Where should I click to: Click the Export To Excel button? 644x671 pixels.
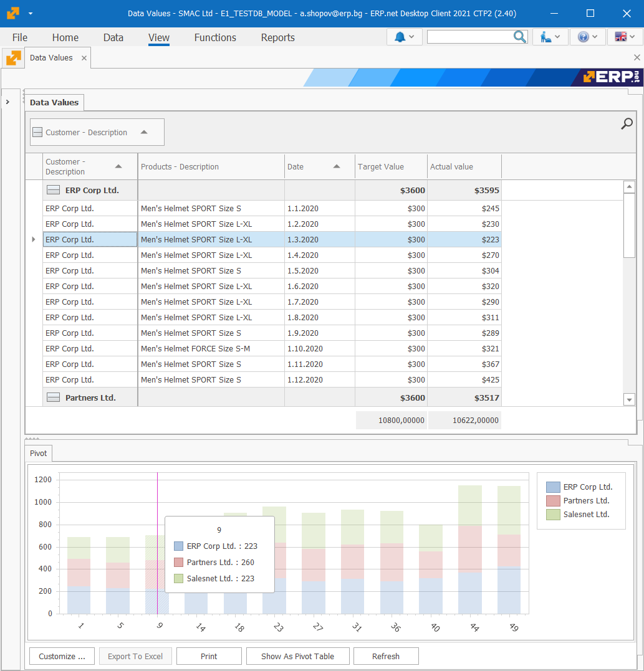pyautogui.click(x=135, y=656)
